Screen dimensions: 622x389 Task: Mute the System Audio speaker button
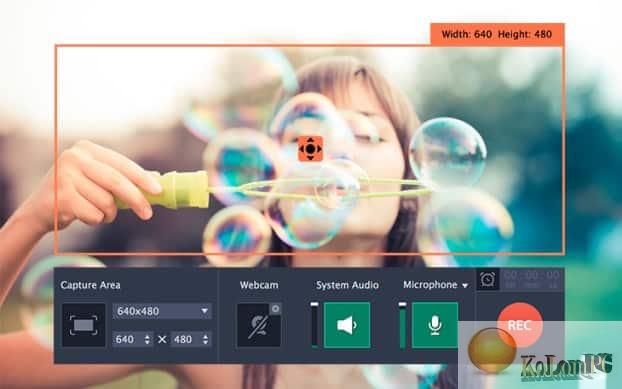tap(347, 325)
